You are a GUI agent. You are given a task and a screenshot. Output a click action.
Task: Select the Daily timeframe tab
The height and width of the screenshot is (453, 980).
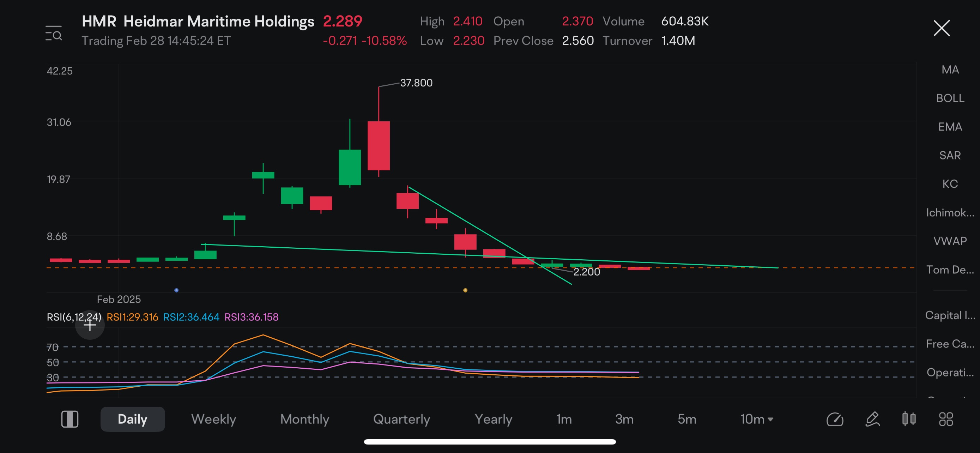(x=132, y=419)
